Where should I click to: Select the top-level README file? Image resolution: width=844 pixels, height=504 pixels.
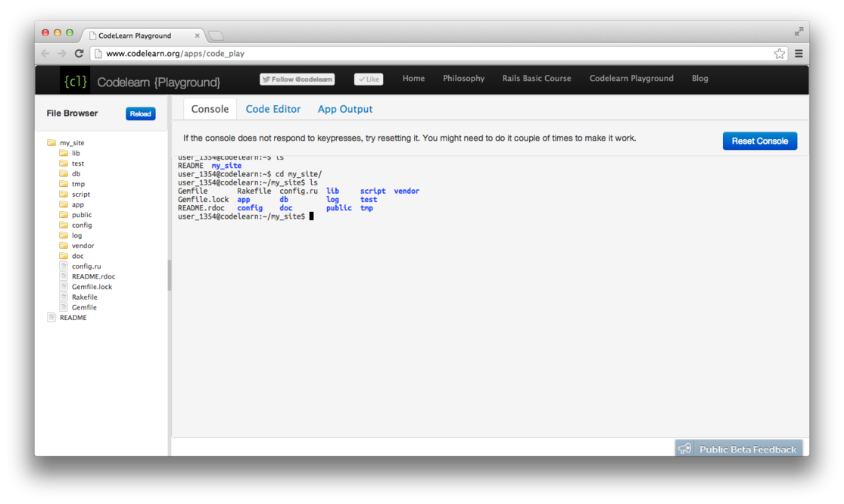(67, 317)
